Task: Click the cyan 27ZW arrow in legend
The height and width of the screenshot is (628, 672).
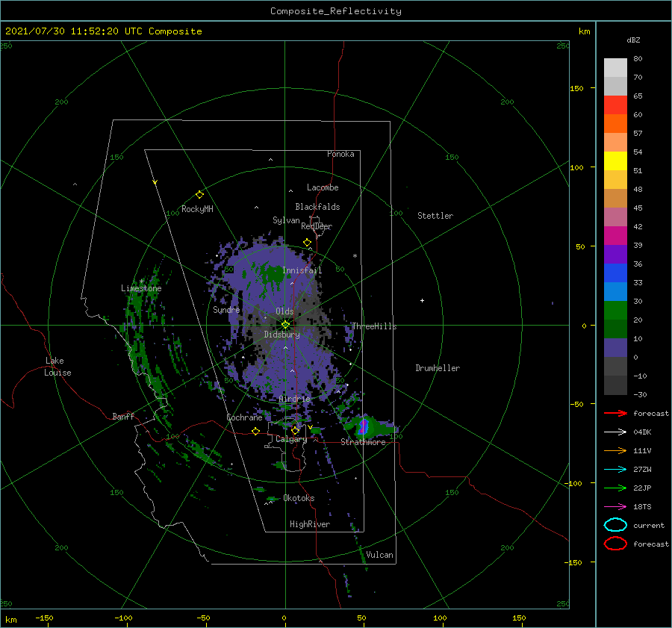Action: coord(615,470)
